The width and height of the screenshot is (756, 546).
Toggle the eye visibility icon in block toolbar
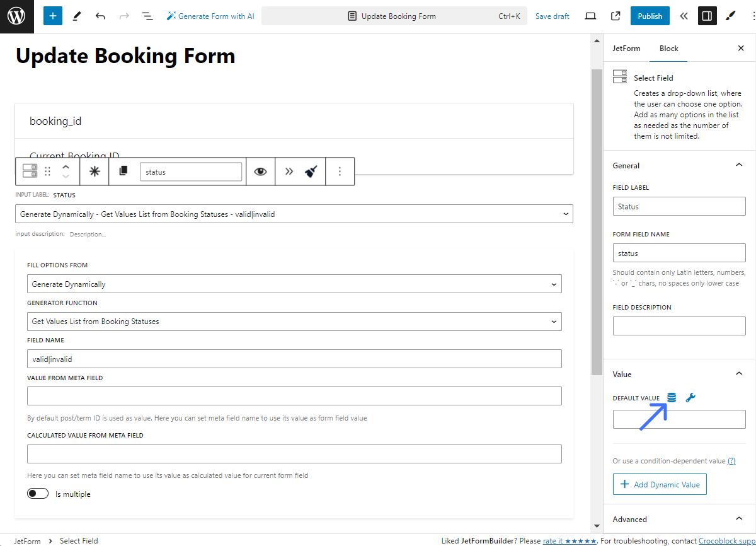260,171
